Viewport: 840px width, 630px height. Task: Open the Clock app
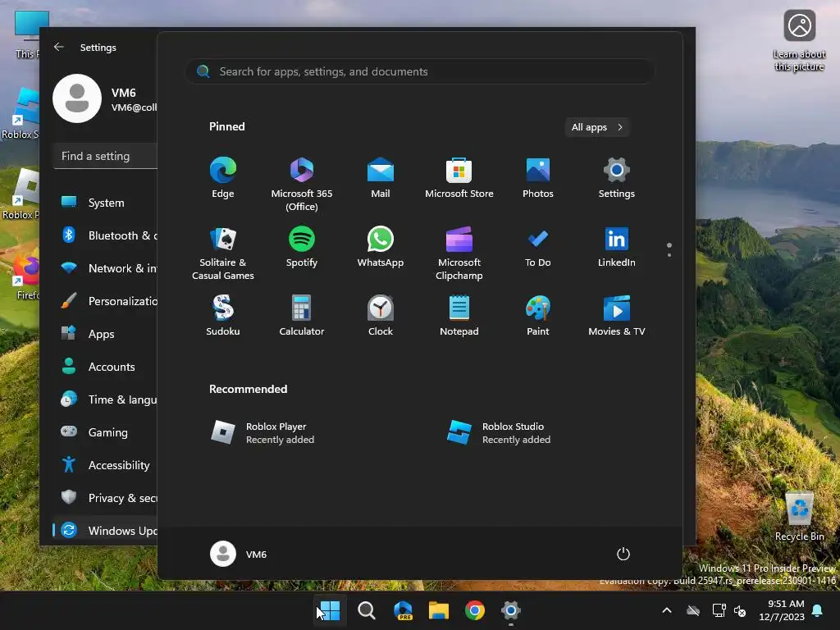[x=381, y=316]
